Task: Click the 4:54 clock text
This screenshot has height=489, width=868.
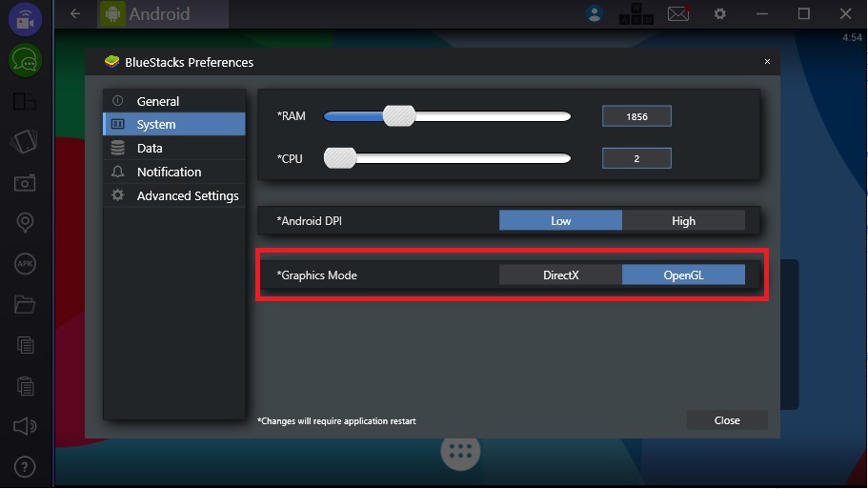Action: (x=852, y=38)
